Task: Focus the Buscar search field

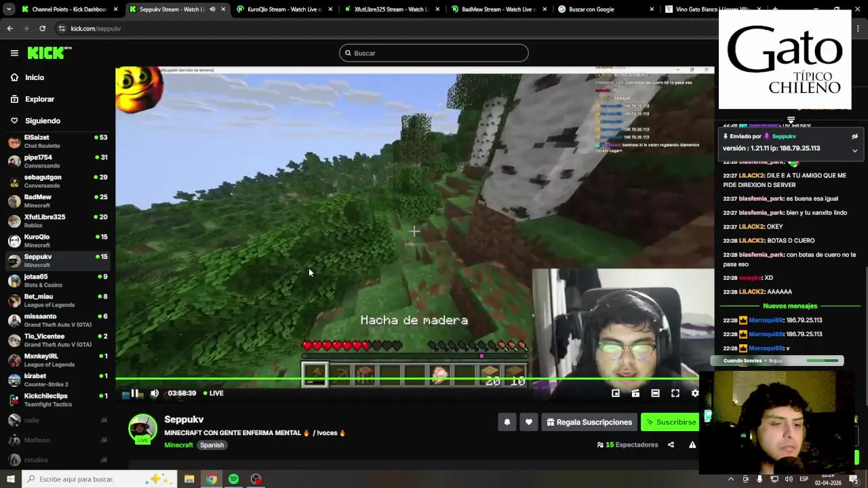Action: coord(434,53)
